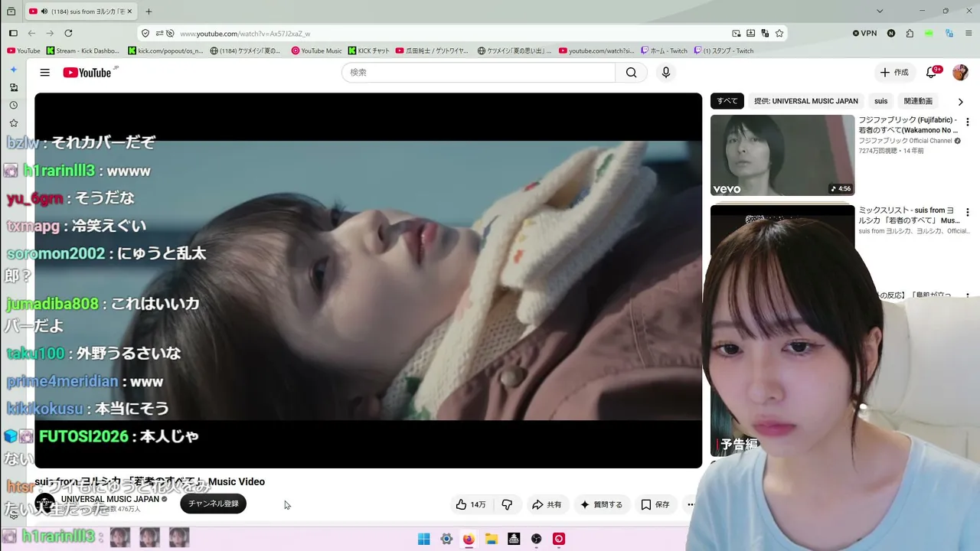The image size is (980, 551).
Task: Click the 質問する ask button
Action: pos(601,504)
